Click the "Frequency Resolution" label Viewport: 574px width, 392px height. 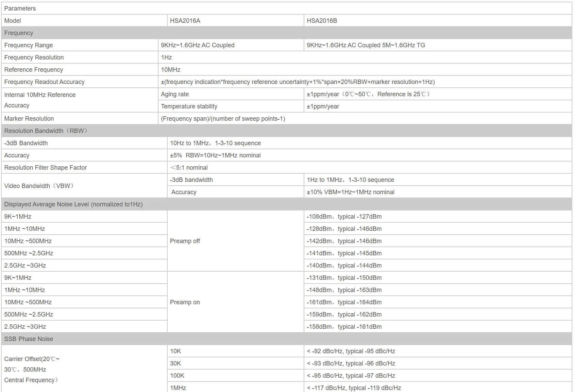pyautogui.click(x=34, y=57)
